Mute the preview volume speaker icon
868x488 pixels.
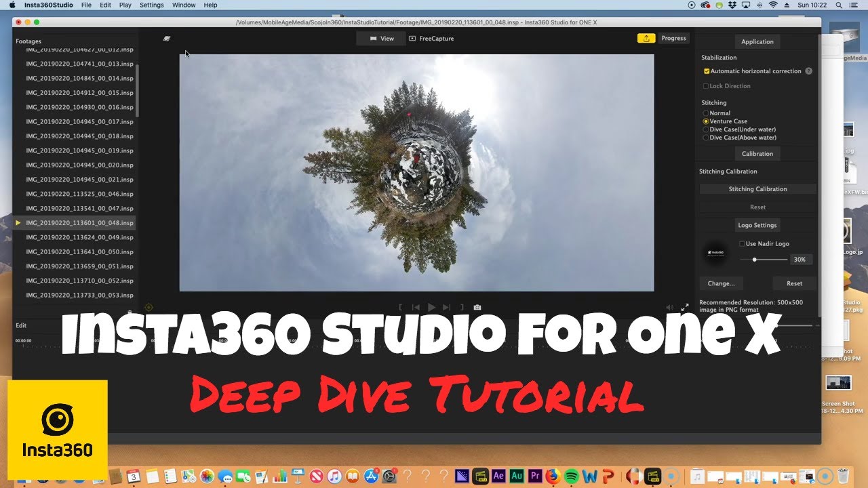670,308
